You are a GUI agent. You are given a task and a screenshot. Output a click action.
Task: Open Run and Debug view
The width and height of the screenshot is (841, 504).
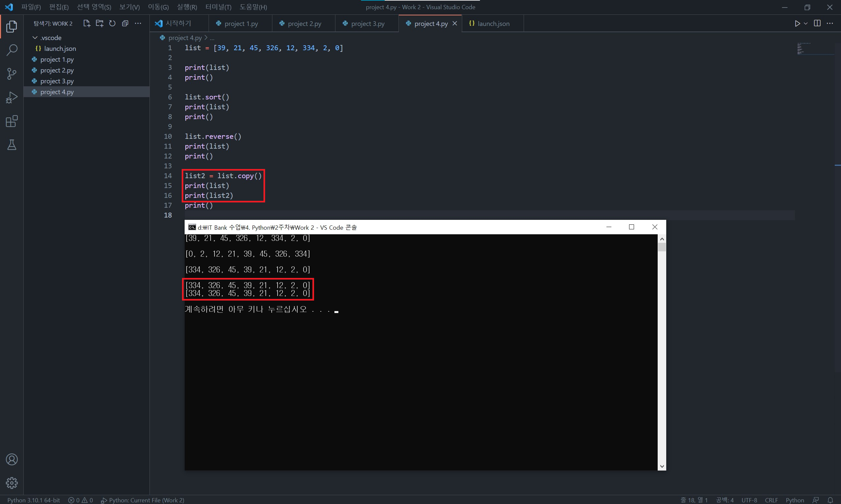click(x=11, y=97)
